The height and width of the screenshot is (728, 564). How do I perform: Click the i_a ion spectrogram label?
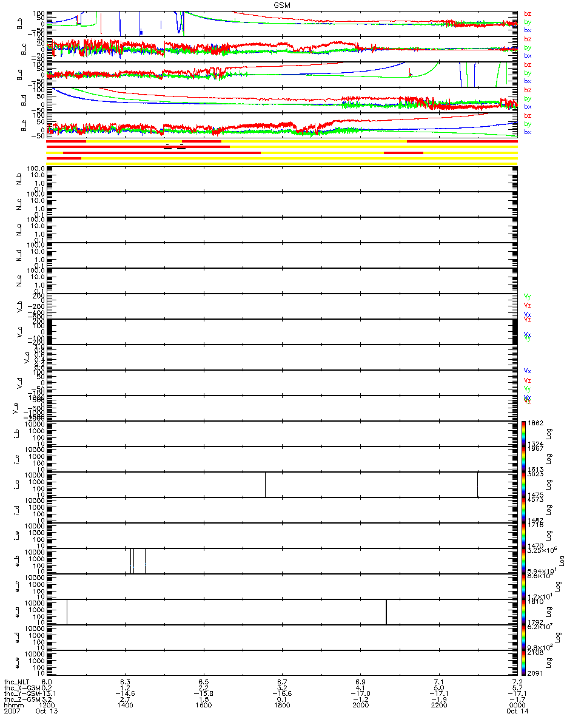click(16, 484)
